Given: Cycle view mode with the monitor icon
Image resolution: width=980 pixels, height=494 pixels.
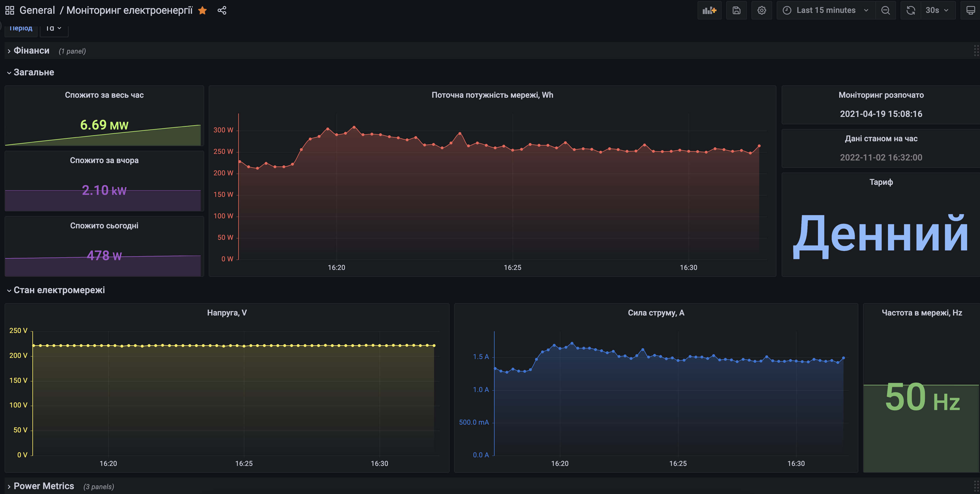Looking at the screenshot, I should click(x=971, y=10).
